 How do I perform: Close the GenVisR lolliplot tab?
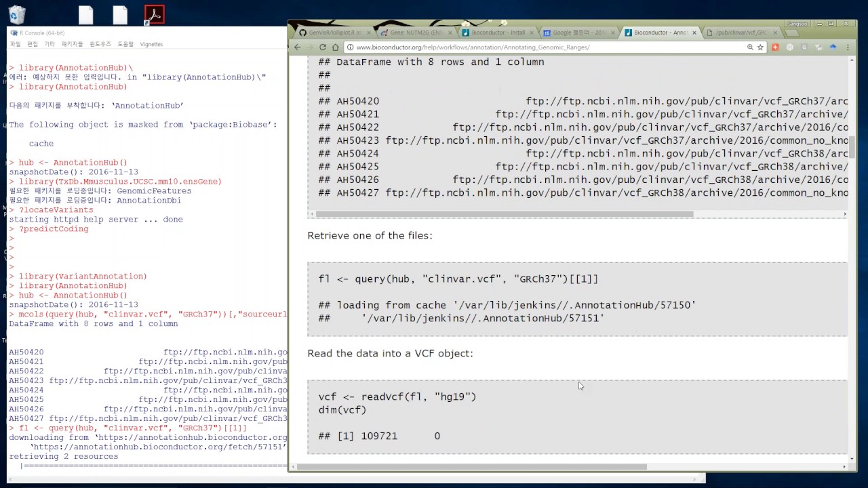(x=368, y=32)
